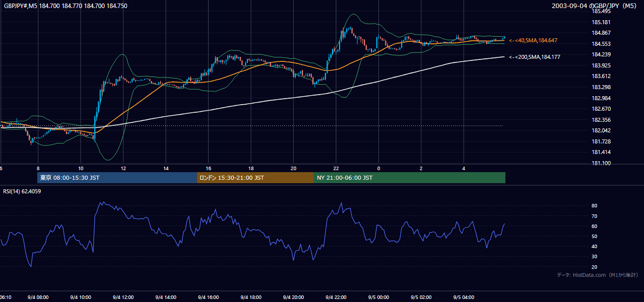Image resolution: width=644 pixels, height=302 pixels.
Task: Click price axis value 184.553
Action: click(x=600, y=44)
